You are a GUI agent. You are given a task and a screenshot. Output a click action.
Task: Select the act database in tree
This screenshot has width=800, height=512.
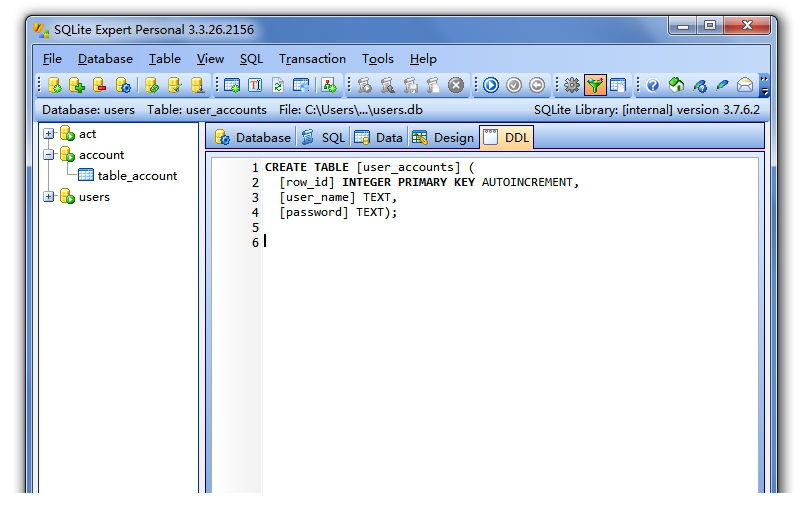87,134
